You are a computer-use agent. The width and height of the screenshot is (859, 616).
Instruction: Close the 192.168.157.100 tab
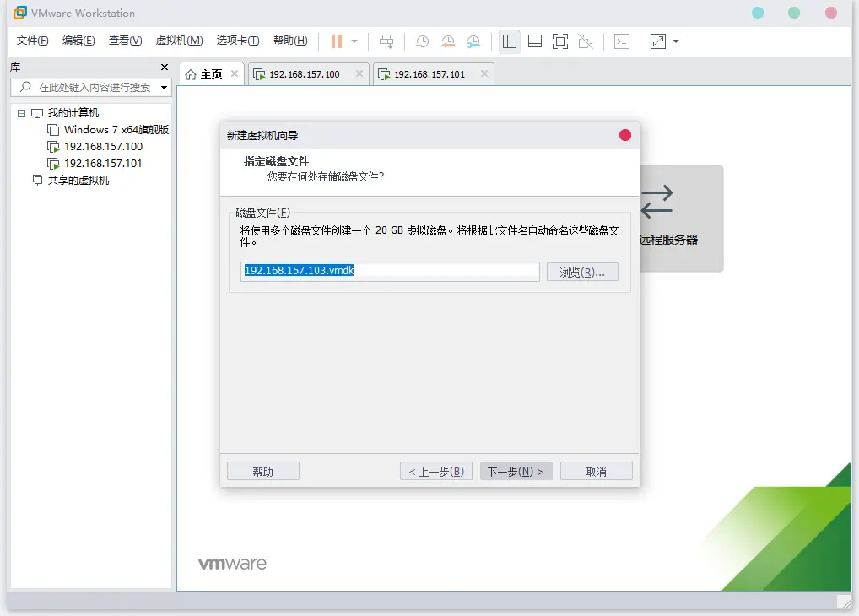coord(359,73)
